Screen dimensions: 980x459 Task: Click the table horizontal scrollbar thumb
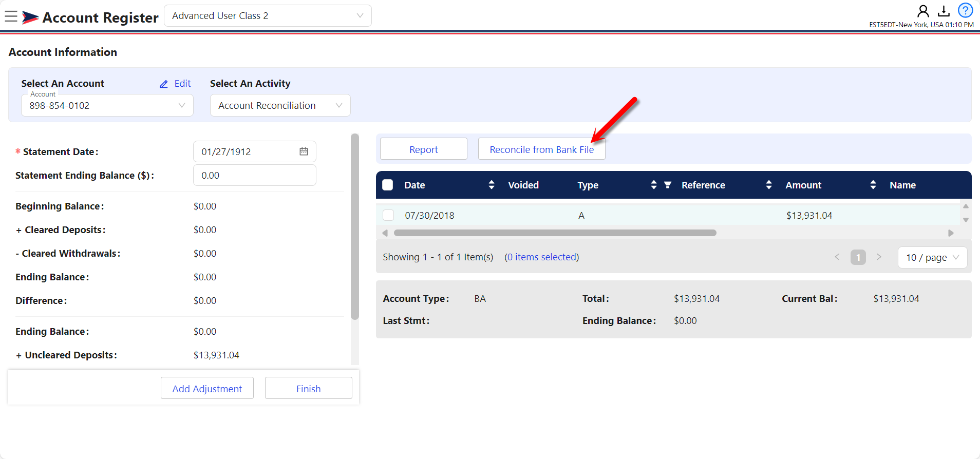pyautogui.click(x=555, y=233)
